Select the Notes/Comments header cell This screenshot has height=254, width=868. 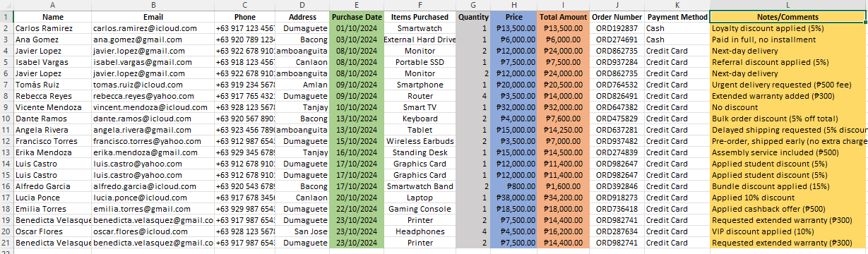[789, 16]
